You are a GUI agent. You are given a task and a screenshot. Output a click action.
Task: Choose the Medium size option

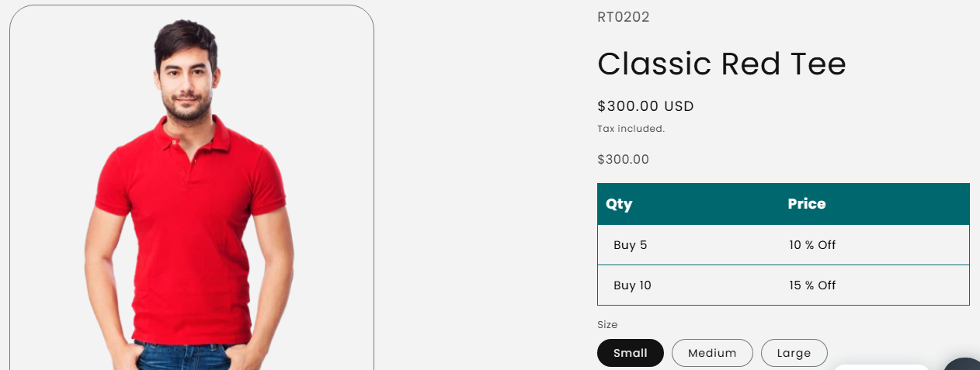click(x=711, y=353)
